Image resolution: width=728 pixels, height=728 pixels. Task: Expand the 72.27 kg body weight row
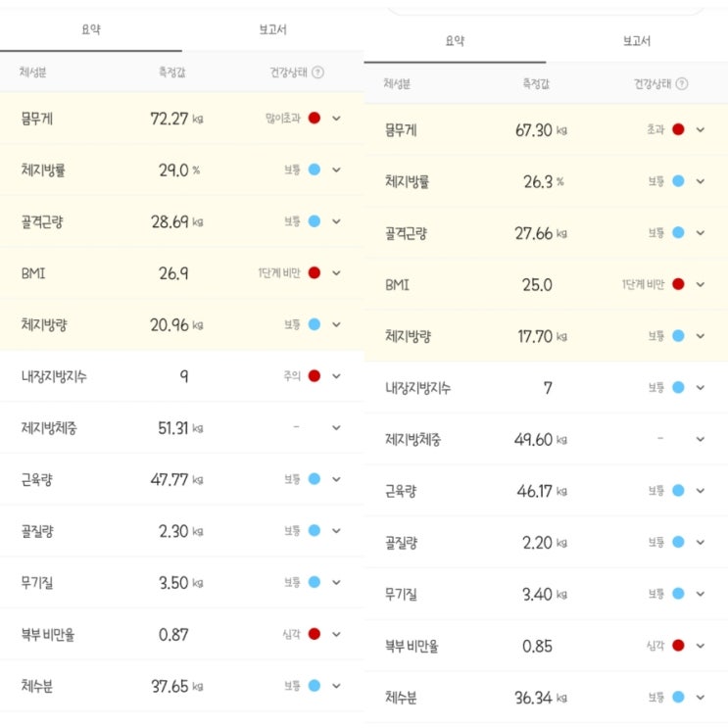point(336,119)
